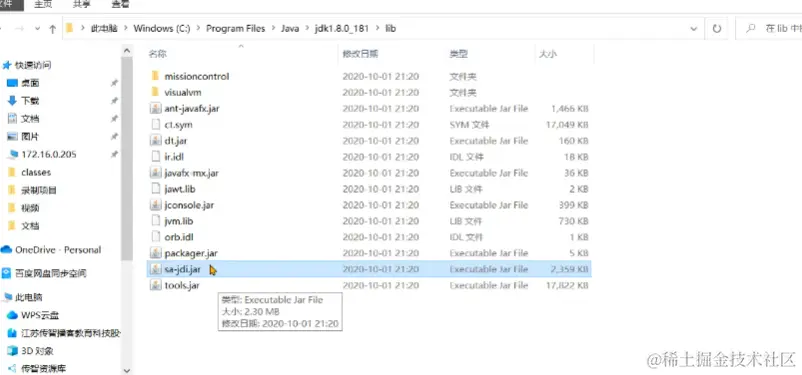The height and width of the screenshot is (375, 802).
Task: Click 17,049 KB size of ct.sym
Action: point(567,124)
